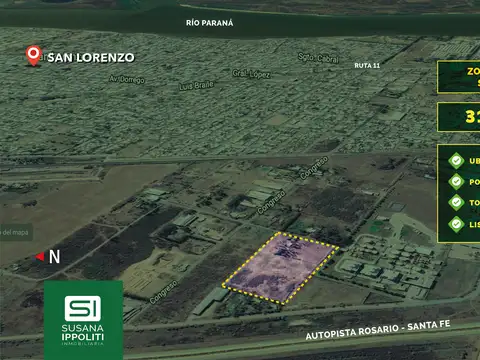Click the 'RUTA 11' label
The width and height of the screenshot is (480, 360).
(x=367, y=66)
